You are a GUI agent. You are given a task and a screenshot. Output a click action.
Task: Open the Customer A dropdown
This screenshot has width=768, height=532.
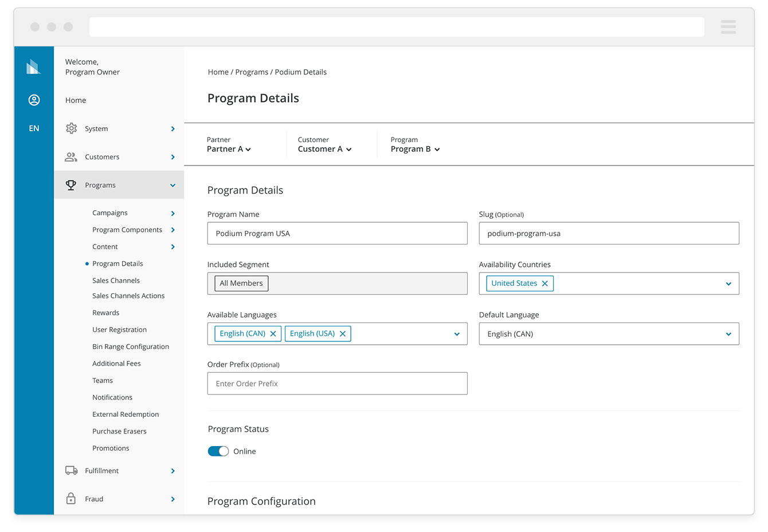coord(324,149)
